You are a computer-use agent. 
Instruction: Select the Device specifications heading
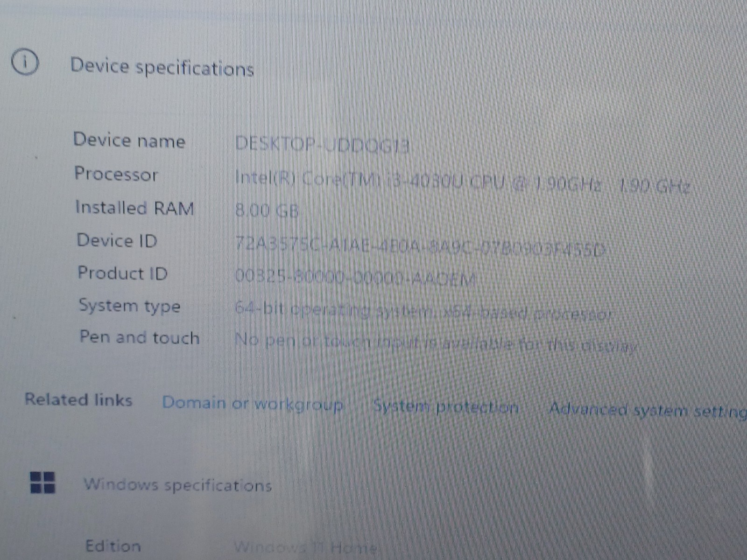coord(162,67)
